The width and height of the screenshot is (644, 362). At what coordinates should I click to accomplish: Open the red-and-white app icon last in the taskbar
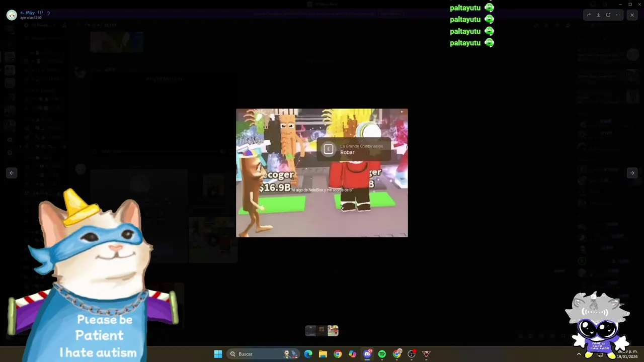point(426,354)
